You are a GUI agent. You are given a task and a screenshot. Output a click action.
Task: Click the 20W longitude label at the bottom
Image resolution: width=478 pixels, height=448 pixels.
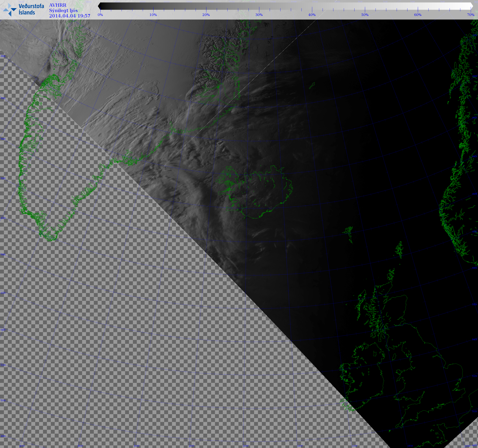[x=246, y=446]
